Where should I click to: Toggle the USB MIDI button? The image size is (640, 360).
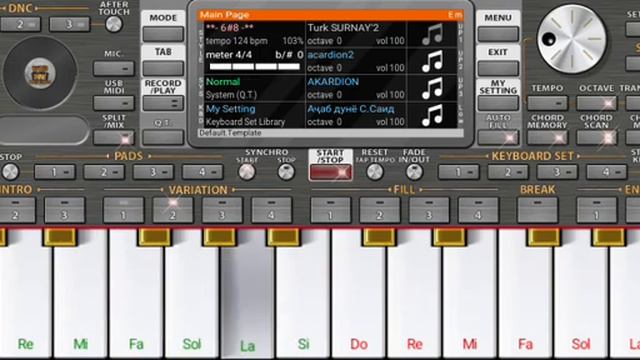tap(113, 103)
